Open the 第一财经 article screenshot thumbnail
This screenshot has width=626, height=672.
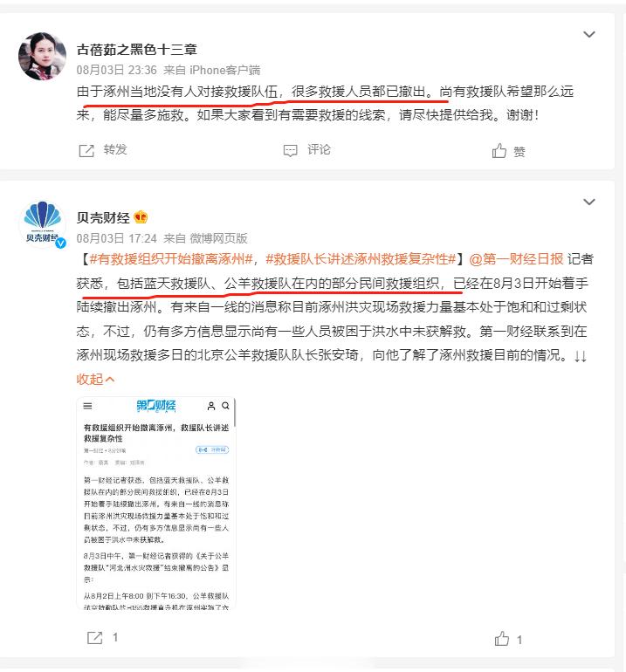tap(156, 504)
